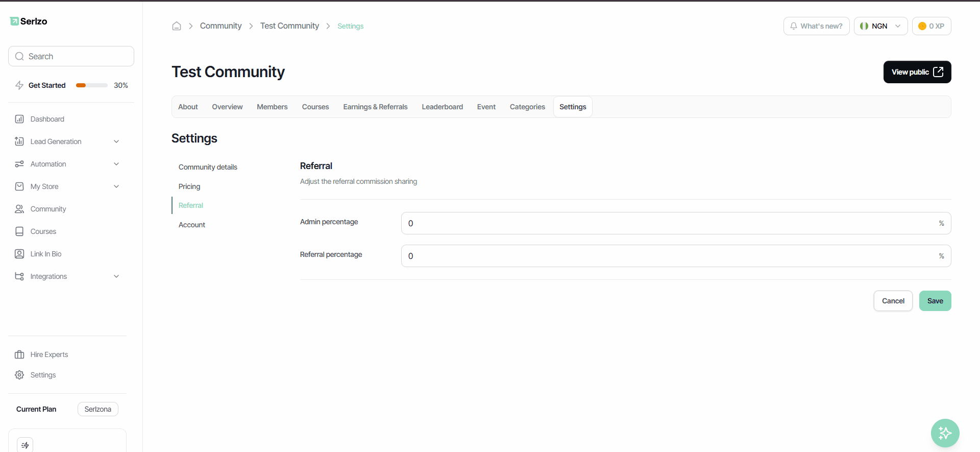The height and width of the screenshot is (452, 980).
Task: Go to Community breadcrumb link
Action: tap(220, 26)
